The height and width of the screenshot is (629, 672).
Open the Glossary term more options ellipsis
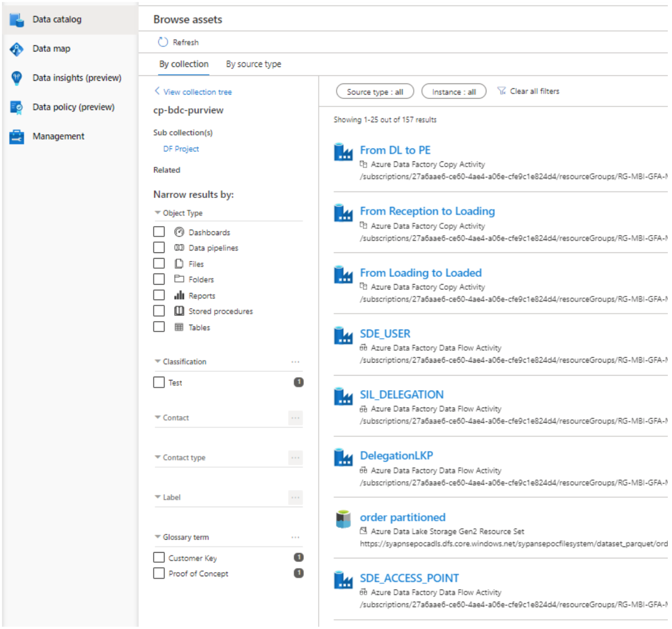click(295, 537)
